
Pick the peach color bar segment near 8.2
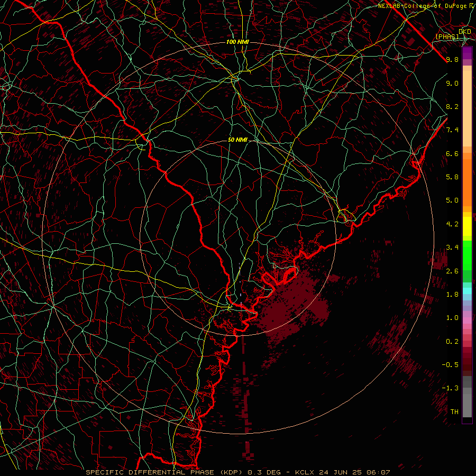point(467,108)
